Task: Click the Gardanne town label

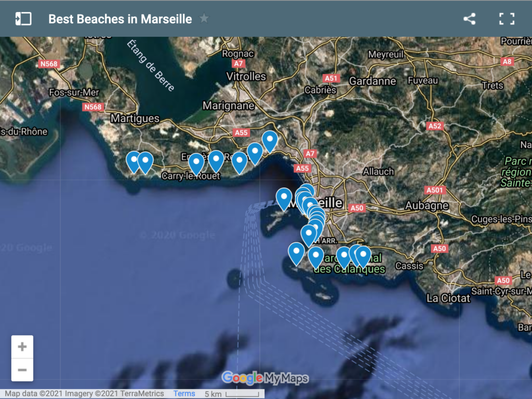Action: pos(373,81)
